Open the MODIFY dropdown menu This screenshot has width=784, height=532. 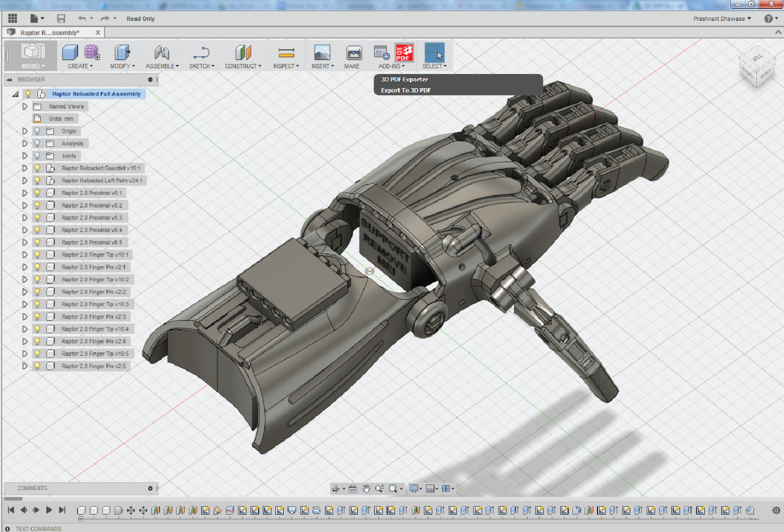(123, 66)
